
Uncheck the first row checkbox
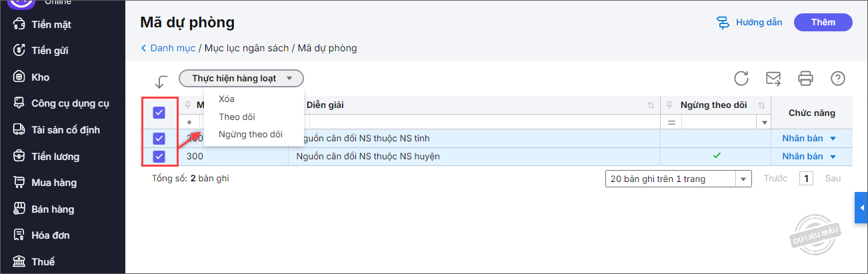pos(159,139)
